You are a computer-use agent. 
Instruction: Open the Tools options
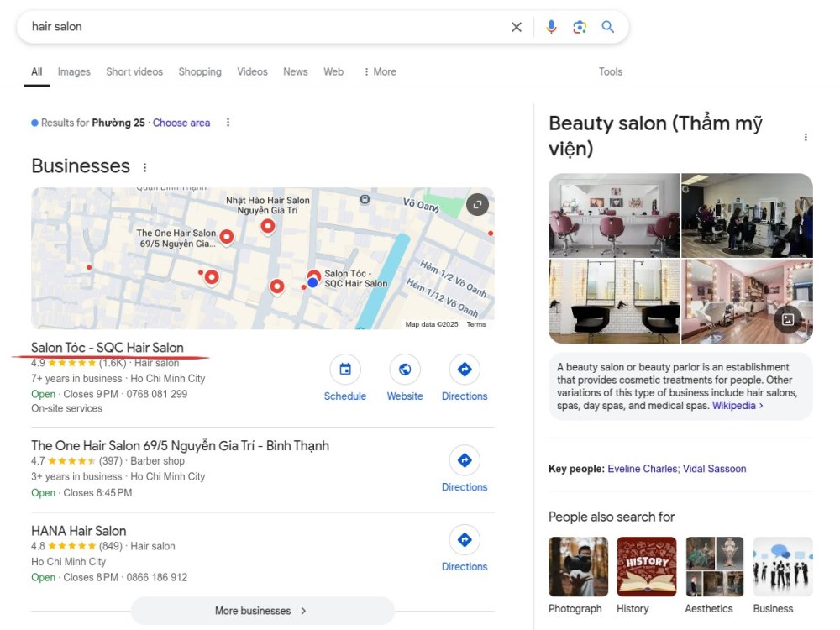click(610, 71)
